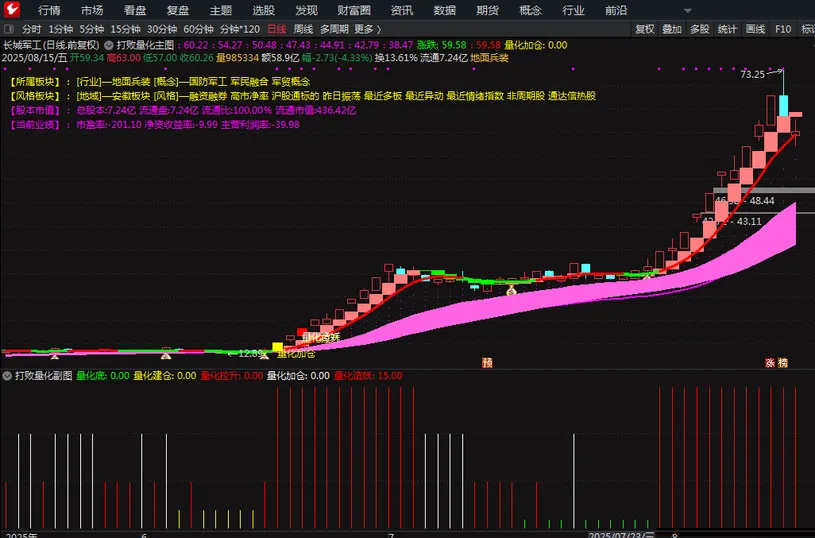Open F10 company info

tap(783, 29)
